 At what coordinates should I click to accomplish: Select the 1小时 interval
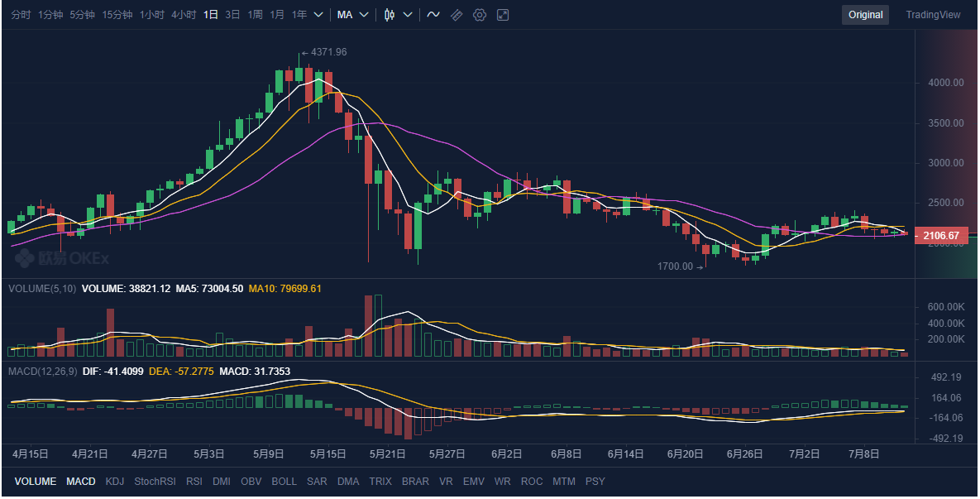pos(152,15)
